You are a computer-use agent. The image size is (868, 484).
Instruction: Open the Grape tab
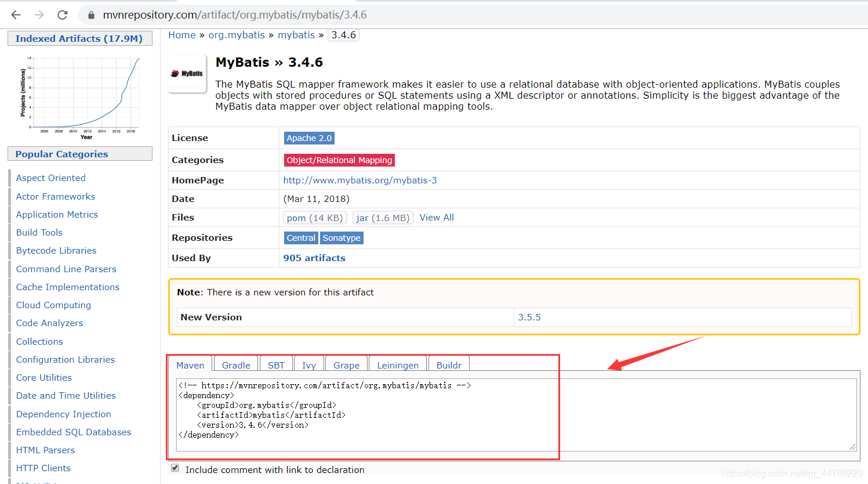pos(347,365)
